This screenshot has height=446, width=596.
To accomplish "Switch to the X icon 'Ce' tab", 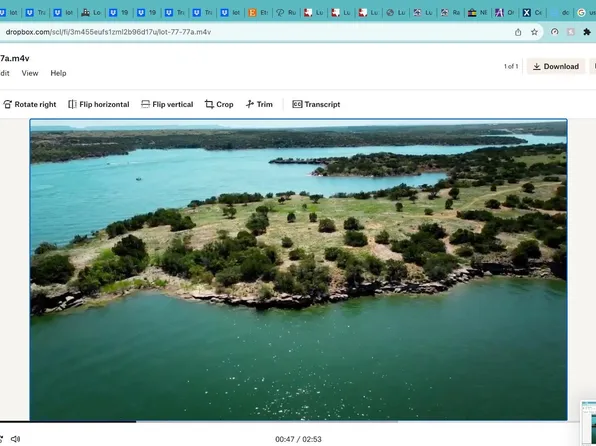I will coord(533,13).
